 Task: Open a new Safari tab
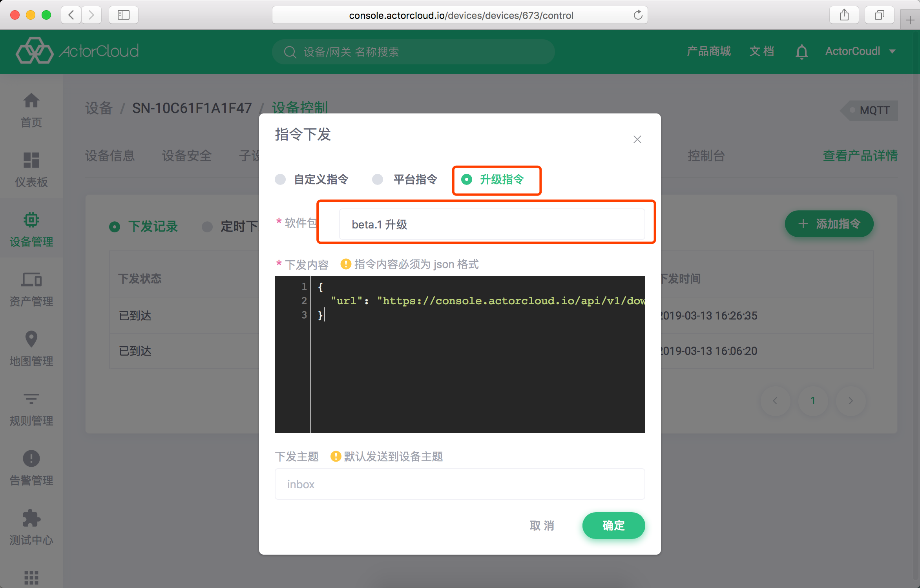point(910,20)
